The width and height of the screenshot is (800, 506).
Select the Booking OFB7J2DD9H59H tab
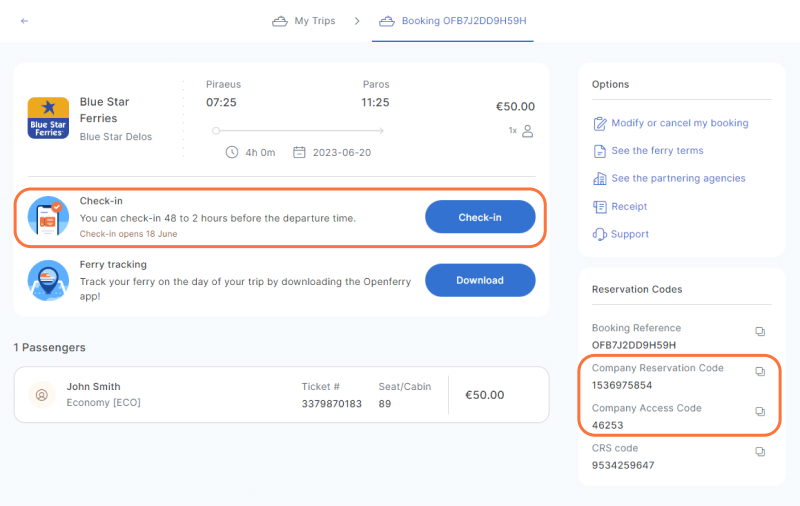453,21
